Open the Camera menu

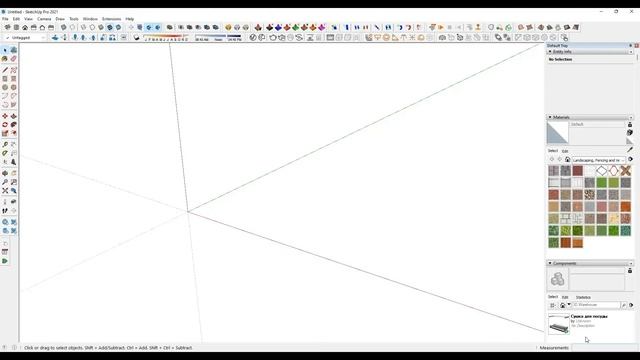point(44,19)
